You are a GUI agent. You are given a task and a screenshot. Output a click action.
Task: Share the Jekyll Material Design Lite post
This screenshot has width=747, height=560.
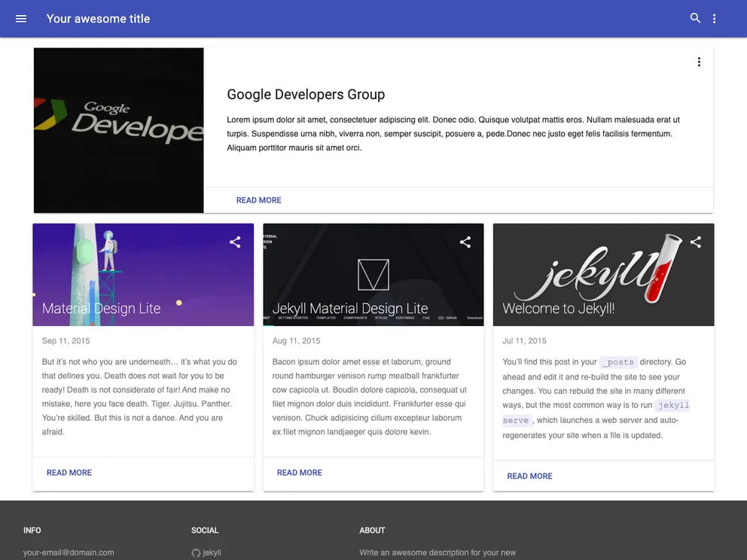click(x=465, y=242)
